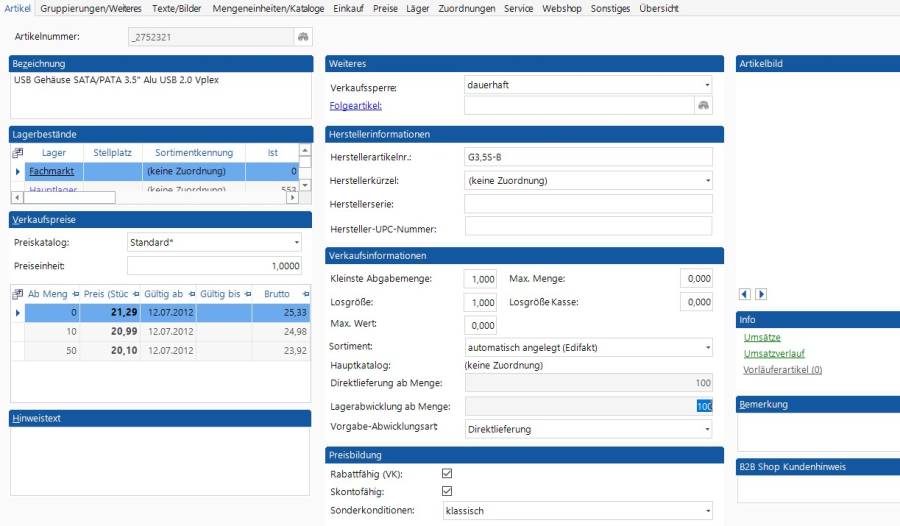Click the Folgeartikel link label
The width and height of the screenshot is (900, 526).
[356, 106]
